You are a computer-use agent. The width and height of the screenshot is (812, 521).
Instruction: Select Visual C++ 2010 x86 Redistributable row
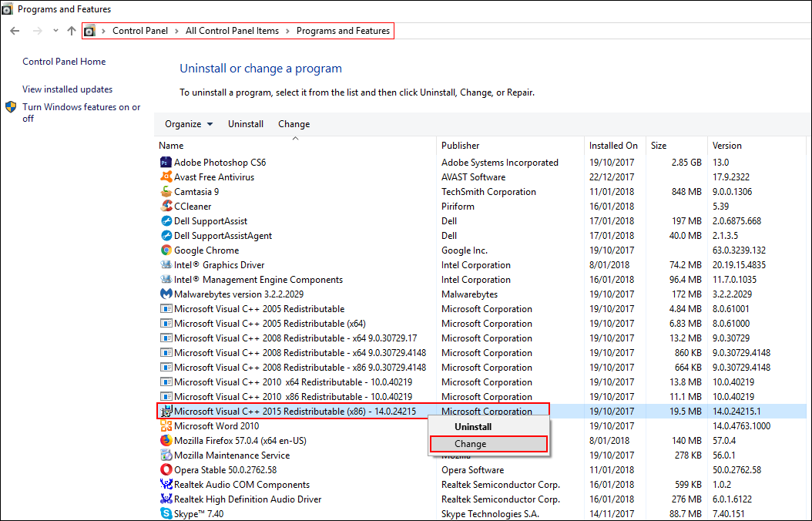(481, 396)
